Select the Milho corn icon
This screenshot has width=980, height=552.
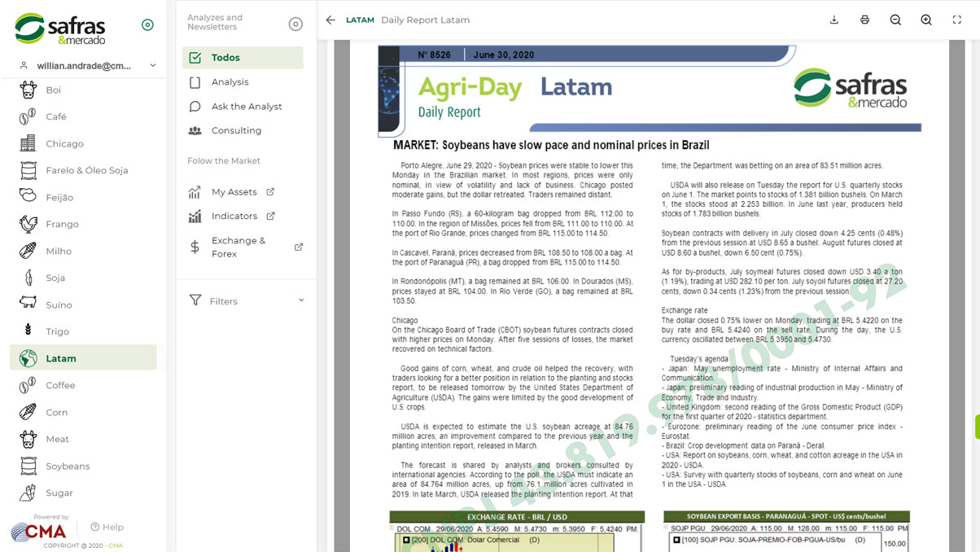pyautogui.click(x=28, y=251)
